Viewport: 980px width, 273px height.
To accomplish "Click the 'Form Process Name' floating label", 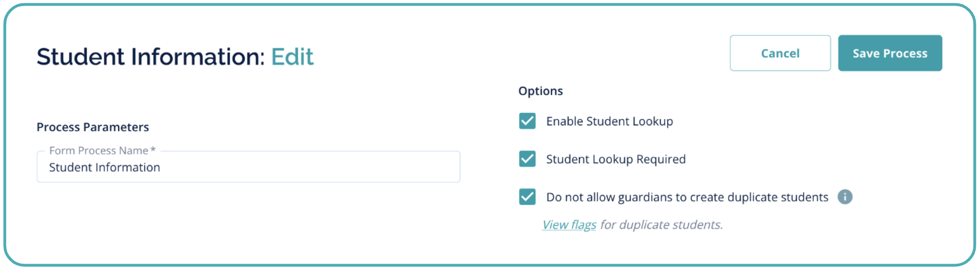I will (98, 151).
